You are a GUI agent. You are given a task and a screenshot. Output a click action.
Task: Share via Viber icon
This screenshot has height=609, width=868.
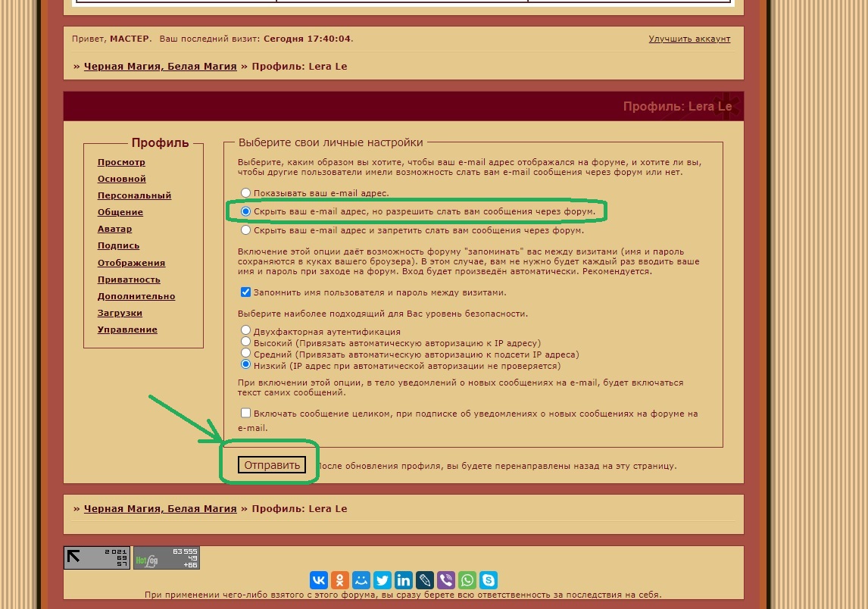[x=446, y=579]
